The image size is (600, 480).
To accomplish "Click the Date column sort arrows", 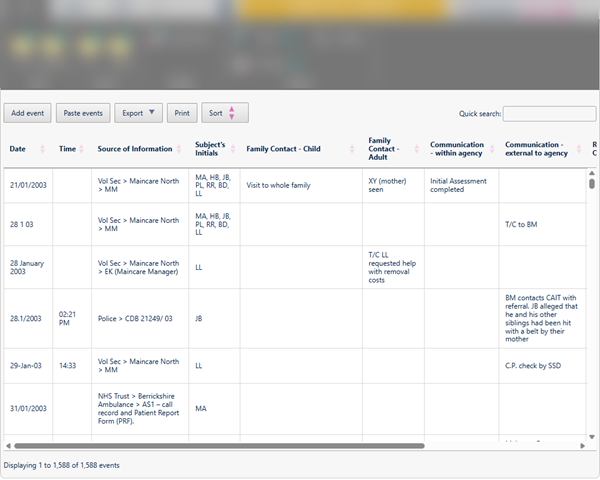I will [x=42, y=149].
